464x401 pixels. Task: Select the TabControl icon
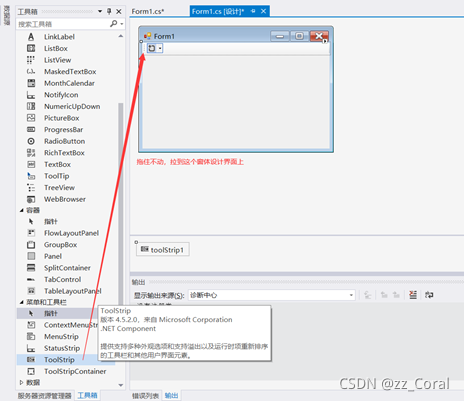pyautogui.click(x=31, y=279)
